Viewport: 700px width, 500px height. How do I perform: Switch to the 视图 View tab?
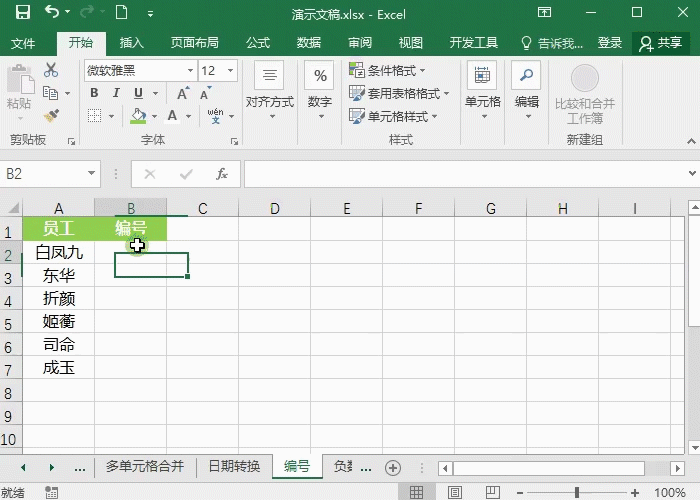411,43
